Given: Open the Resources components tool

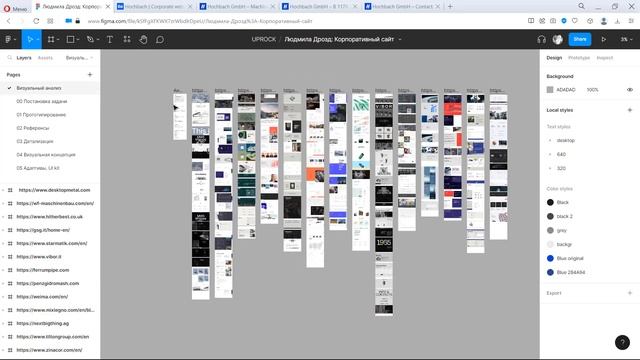Looking at the screenshot, I should 127,40.
